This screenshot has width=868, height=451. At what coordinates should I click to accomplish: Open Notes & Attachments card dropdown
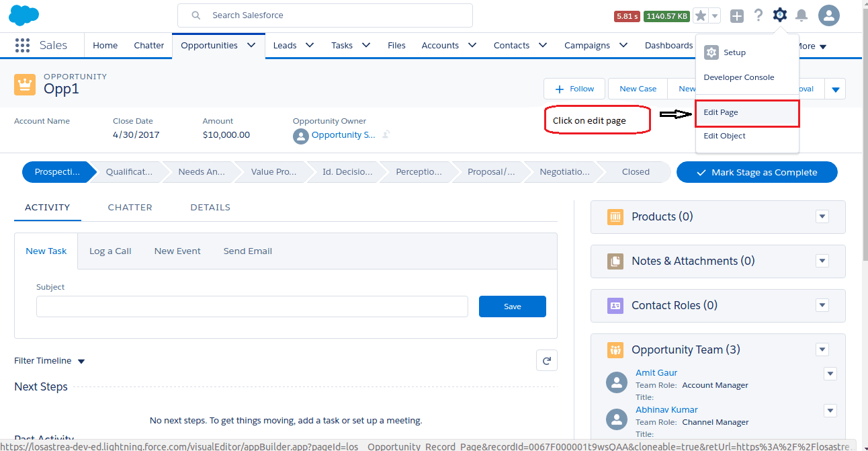822,261
